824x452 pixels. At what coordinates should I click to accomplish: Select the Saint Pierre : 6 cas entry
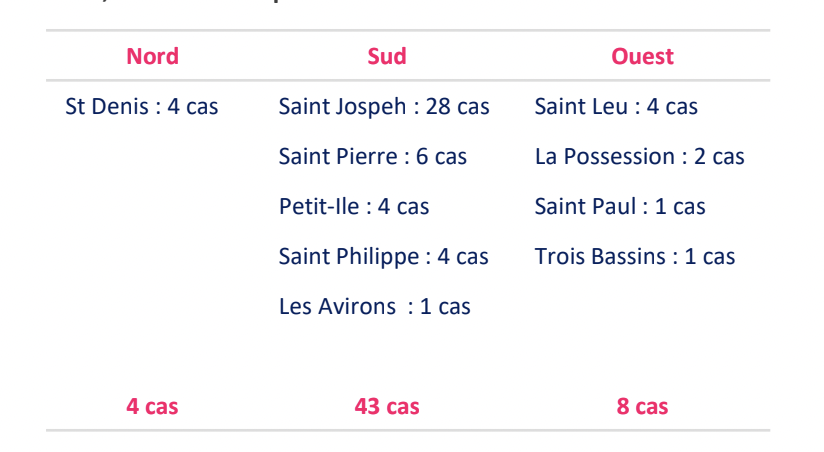373,156
